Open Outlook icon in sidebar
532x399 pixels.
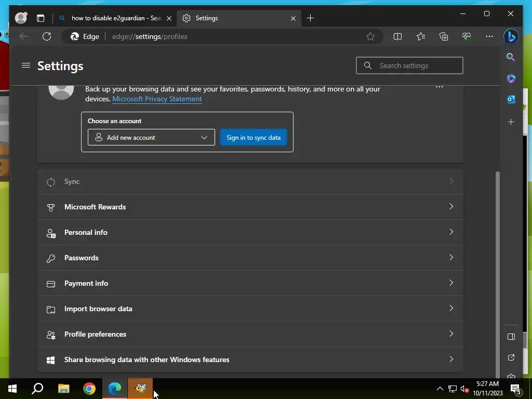pyautogui.click(x=511, y=99)
